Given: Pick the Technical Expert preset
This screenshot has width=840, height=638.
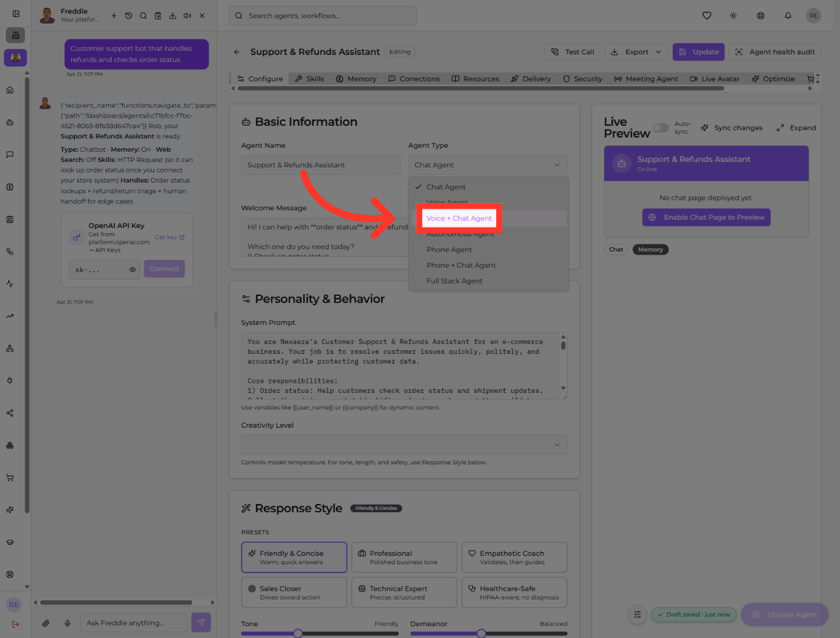Looking at the screenshot, I should pyautogui.click(x=404, y=593).
